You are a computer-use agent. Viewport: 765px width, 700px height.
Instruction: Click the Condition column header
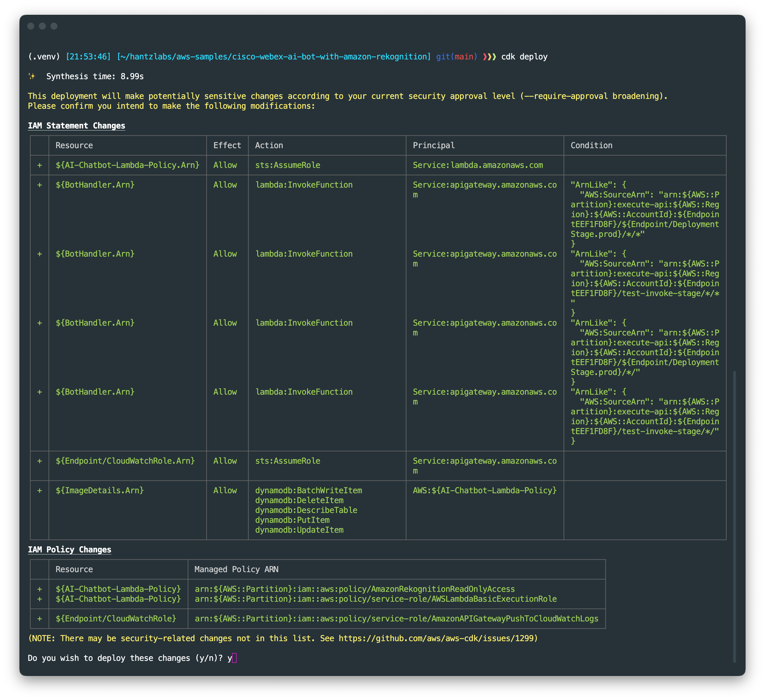click(x=591, y=145)
